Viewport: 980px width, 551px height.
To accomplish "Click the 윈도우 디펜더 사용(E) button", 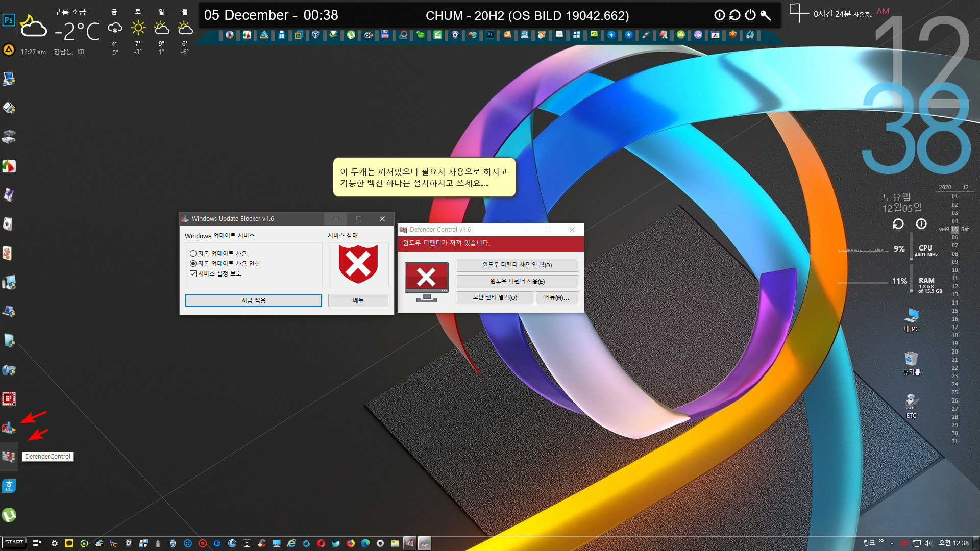I will click(x=517, y=282).
